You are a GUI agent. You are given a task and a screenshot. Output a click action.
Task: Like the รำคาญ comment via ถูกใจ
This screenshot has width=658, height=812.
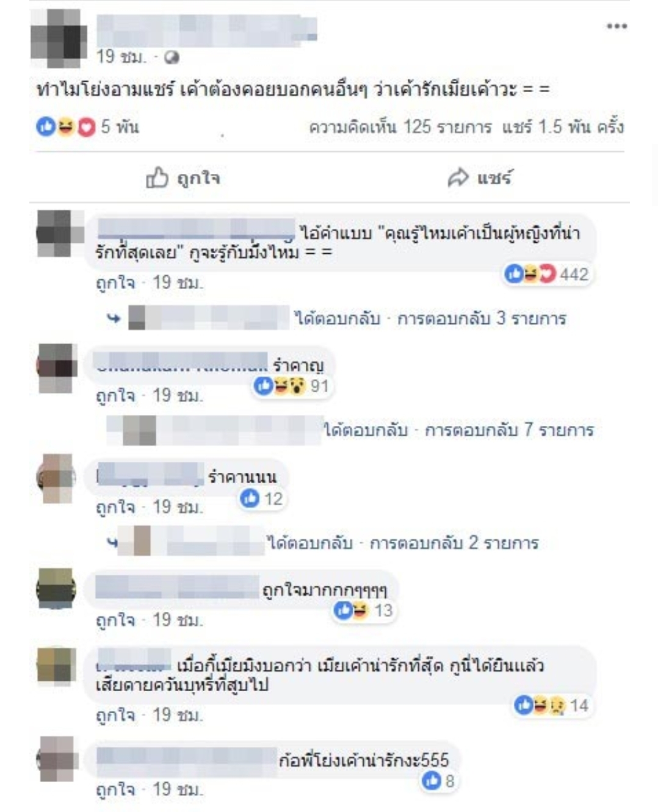coord(115,396)
